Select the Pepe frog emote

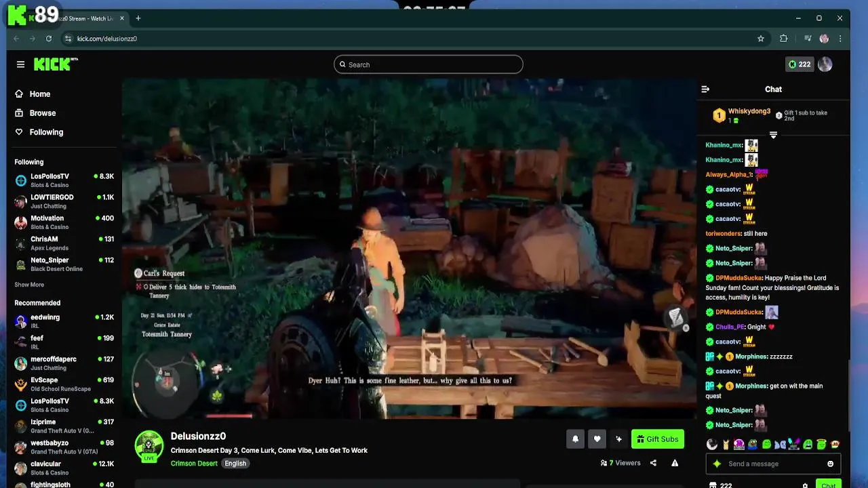click(x=753, y=445)
